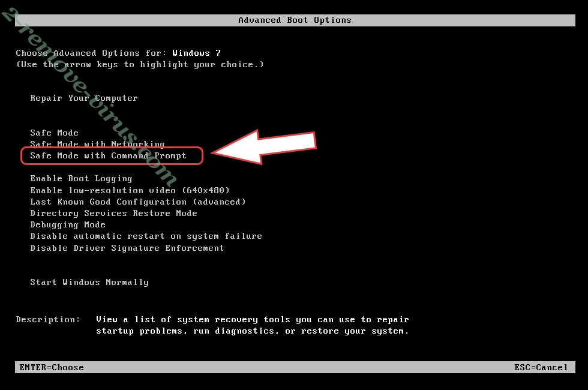This screenshot has height=390, width=588.
Task: Select Enable Boot Logging
Action: click(x=82, y=179)
